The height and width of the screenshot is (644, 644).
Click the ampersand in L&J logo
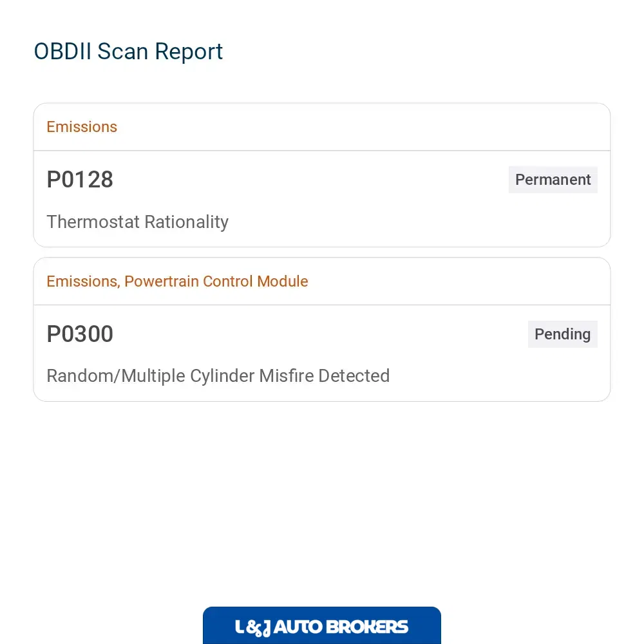click(x=254, y=628)
